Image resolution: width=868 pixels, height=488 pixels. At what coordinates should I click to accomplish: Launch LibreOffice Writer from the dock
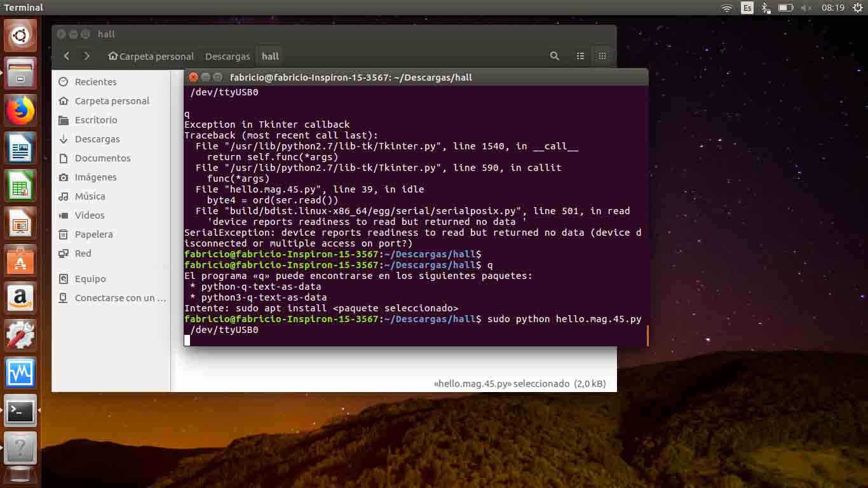click(x=20, y=149)
